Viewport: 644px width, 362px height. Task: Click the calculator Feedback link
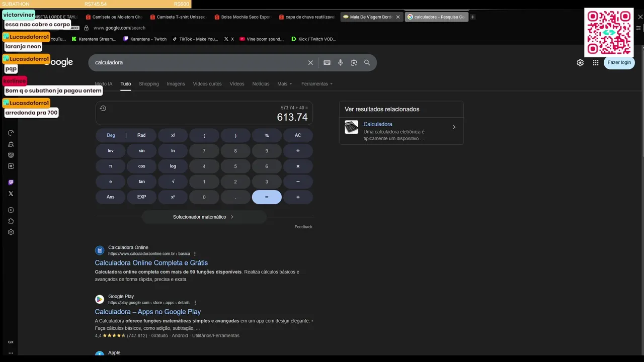[x=303, y=227]
